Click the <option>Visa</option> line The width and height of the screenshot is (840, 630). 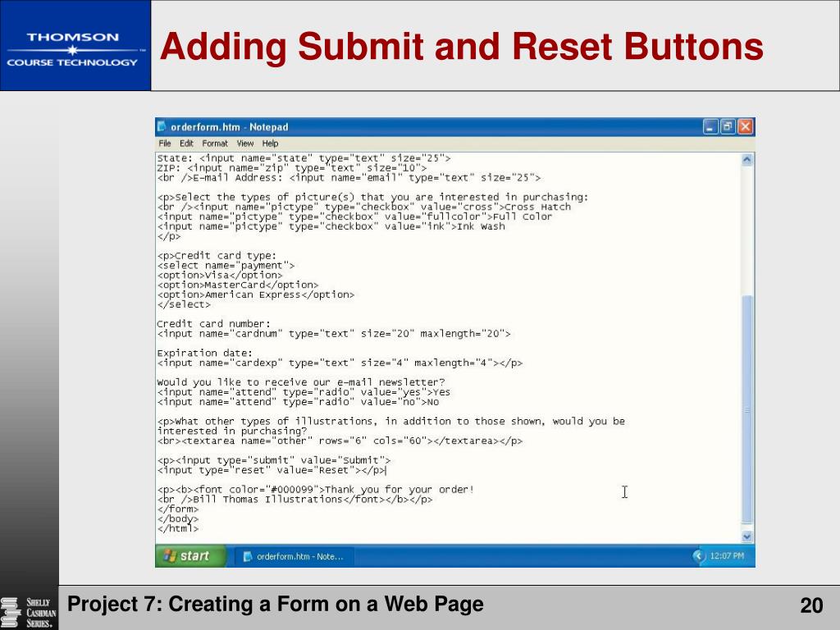tap(220, 276)
